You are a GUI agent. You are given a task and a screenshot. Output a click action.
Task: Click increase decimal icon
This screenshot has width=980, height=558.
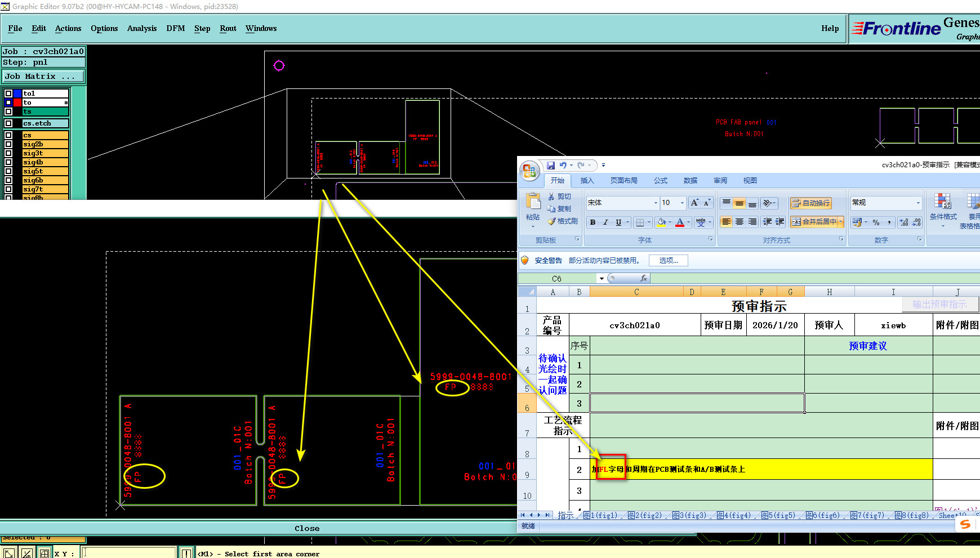tap(904, 222)
